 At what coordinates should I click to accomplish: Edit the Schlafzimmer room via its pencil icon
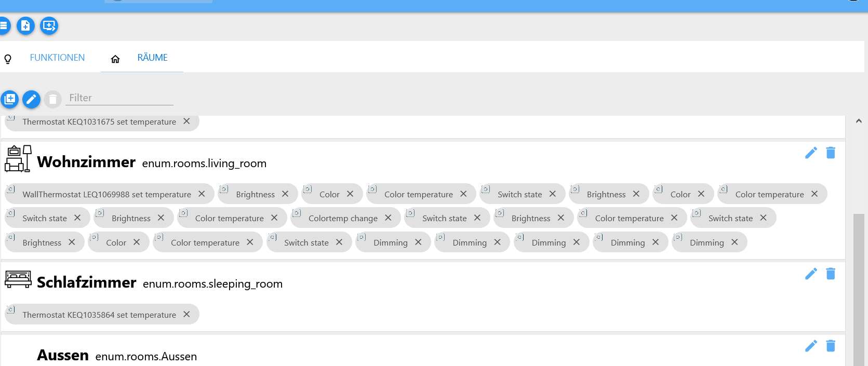click(x=811, y=274)
